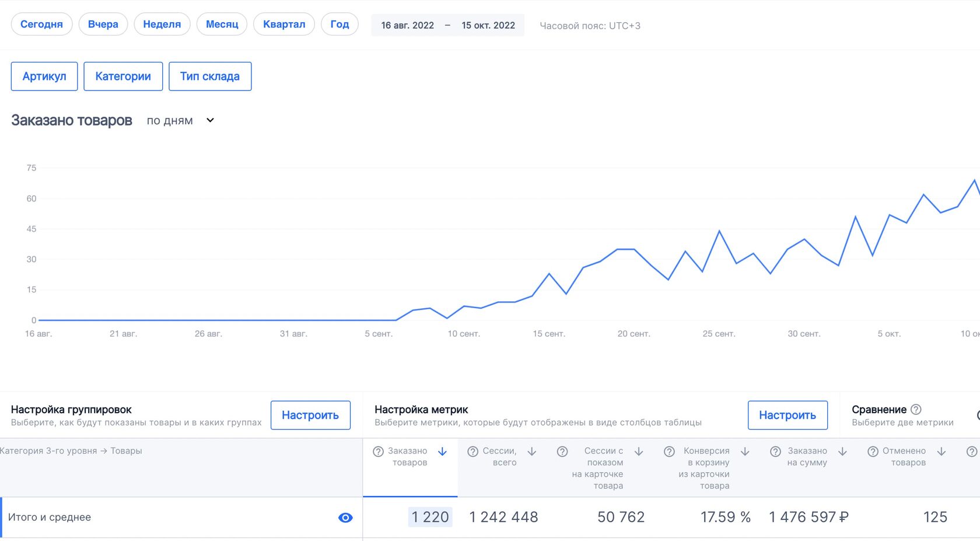Click help icon beside Сессии, всего column
The width and height of the screenshot is (980, 541).
tap(473, 451)
